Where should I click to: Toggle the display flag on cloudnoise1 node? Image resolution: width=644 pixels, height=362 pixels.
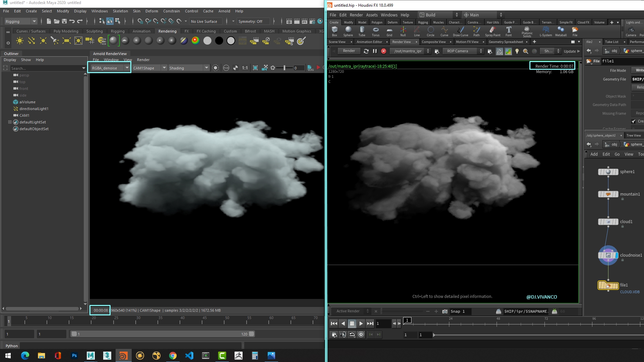click(616, 255)
